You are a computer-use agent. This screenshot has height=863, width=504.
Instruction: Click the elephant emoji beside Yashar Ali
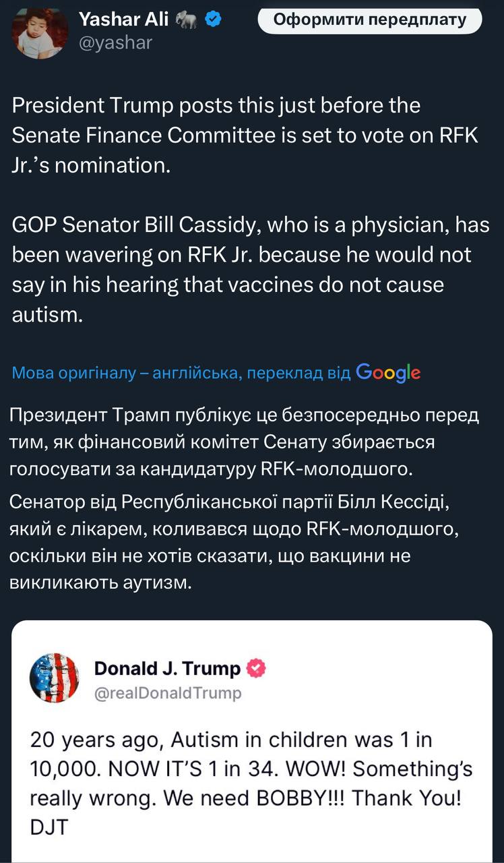(185, 20)
